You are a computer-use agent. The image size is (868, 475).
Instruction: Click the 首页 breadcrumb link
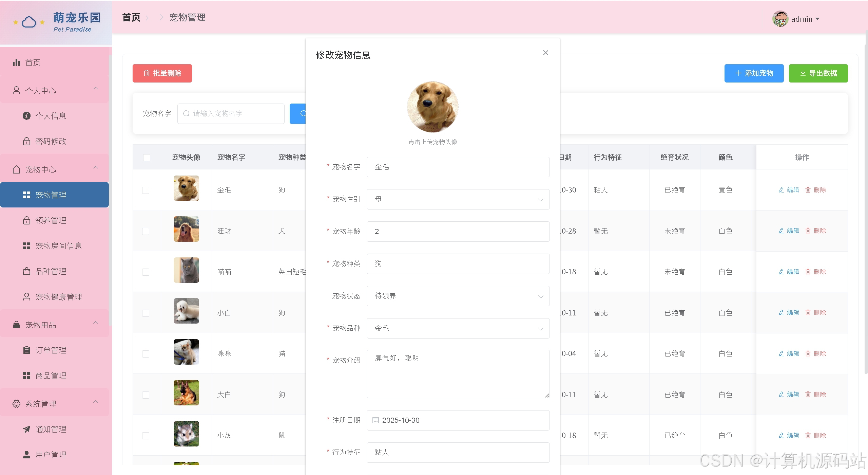point(131,17)
